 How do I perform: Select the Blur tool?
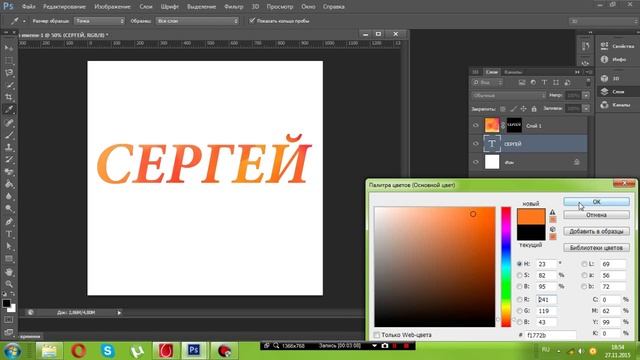click(9, 196)
